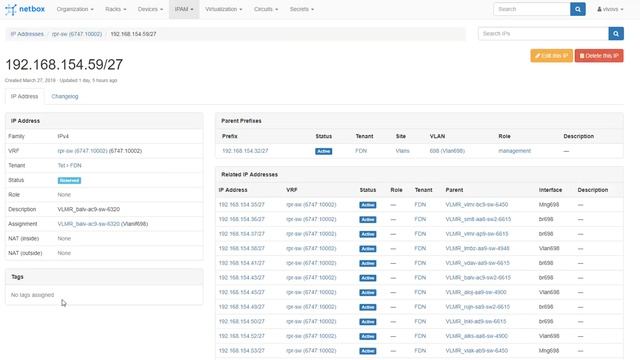Open VRF link in the 192.168.154.41/27 row
The width and height of the screenshot is (640, 360).
(311, 263)
